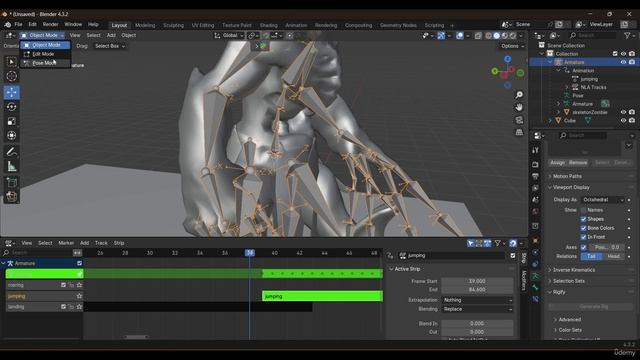Click the Frame Start value field
The width and height of the screenshot is (640, 360).
[477, 281]
